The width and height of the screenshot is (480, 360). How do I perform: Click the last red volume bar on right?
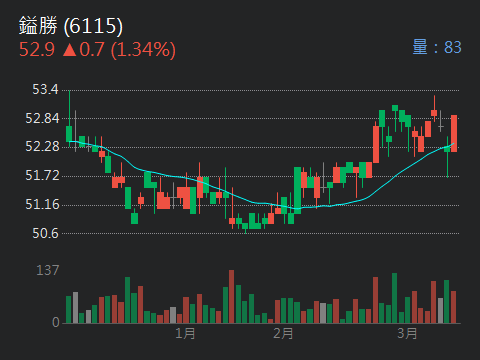pyautogui.click(x=454, y=307)
